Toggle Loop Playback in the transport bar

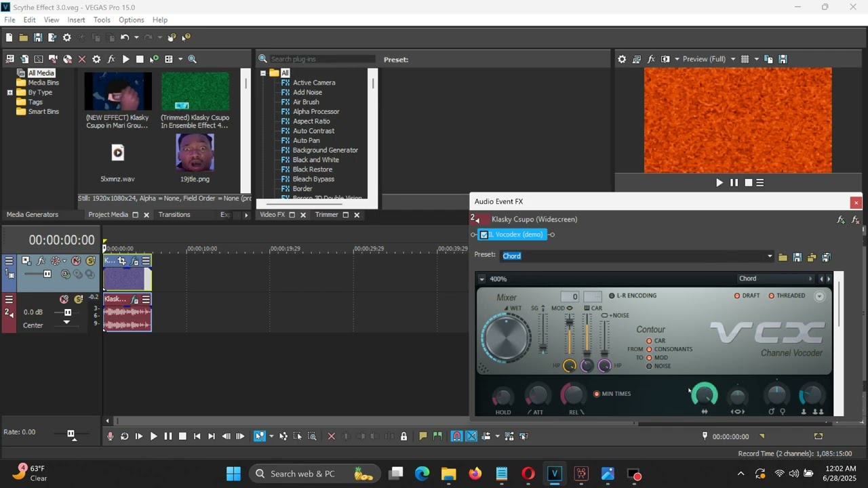[124, 436]
